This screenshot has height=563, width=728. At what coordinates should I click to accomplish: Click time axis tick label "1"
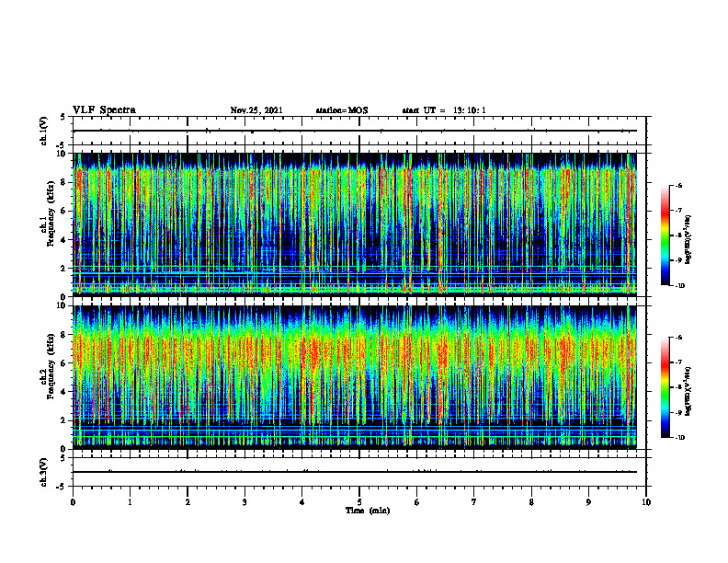pos(130,502)
